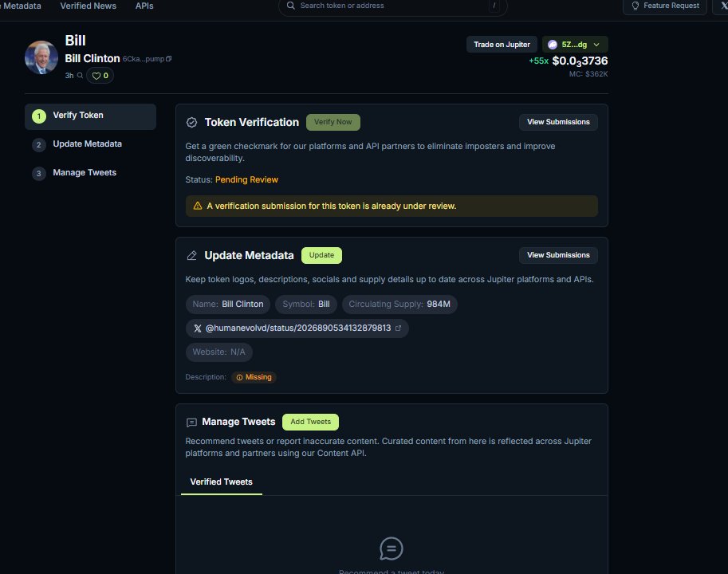
Task: Click the Verify Now button
Action: 333,122
